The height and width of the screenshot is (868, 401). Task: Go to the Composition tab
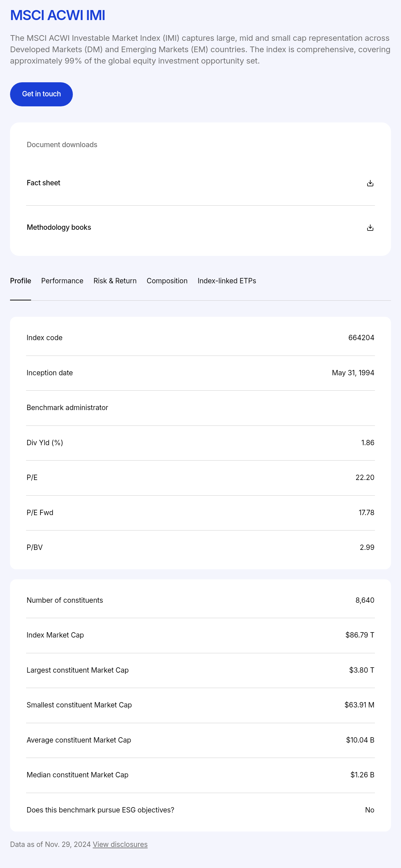[x=167, y=281]
